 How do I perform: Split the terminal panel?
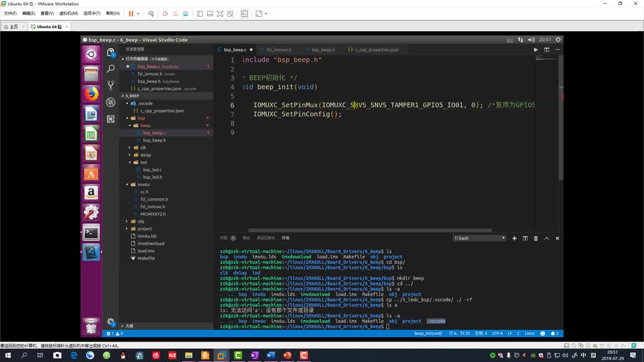point(525,238)
